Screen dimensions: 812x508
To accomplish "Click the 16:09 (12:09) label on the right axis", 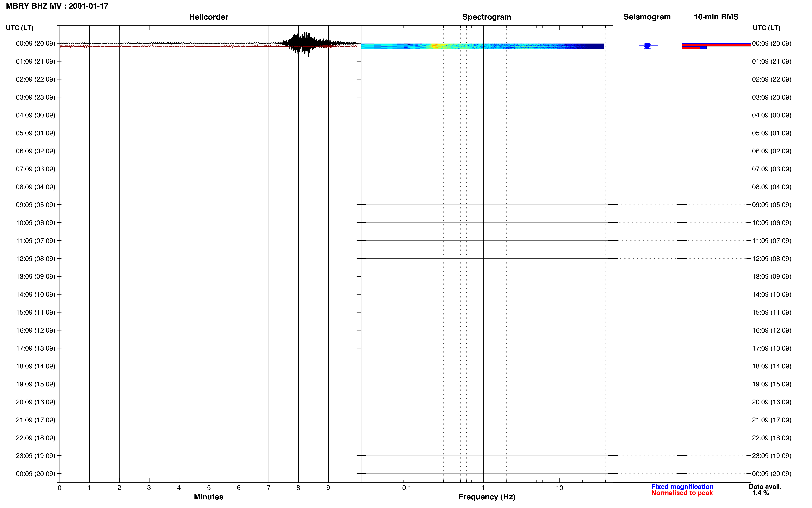I will click(772, 330).
